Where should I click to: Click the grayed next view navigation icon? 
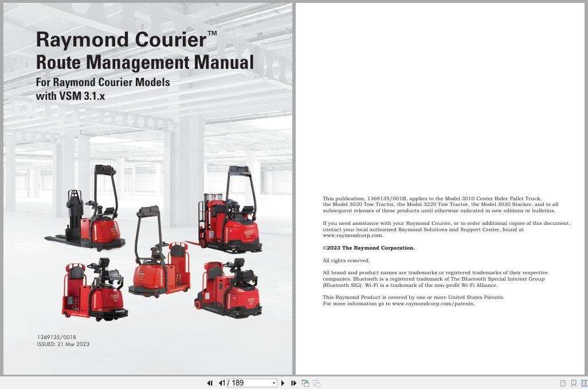[316, 383]
